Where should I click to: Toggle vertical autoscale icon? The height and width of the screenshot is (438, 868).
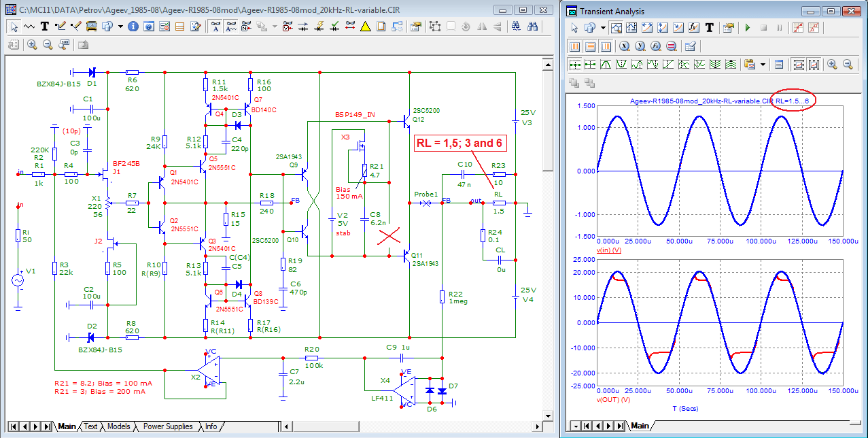814,65
